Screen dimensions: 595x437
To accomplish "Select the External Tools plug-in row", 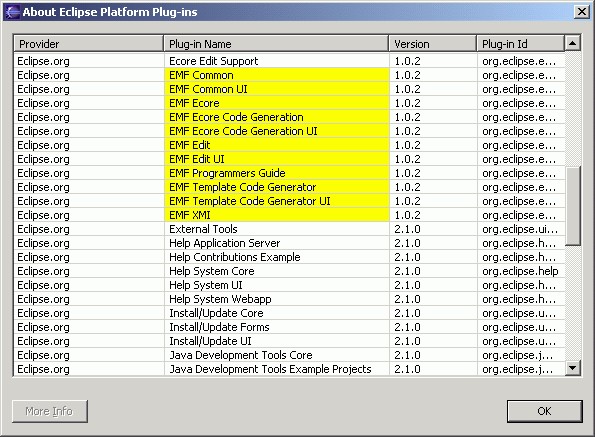I will tap(290, 229).
